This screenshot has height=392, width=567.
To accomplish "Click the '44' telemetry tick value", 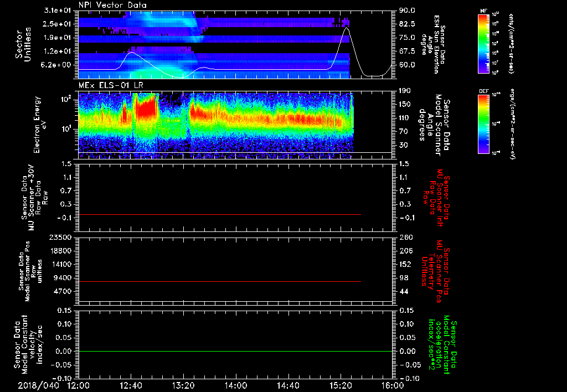I will (x=404, y=291).
